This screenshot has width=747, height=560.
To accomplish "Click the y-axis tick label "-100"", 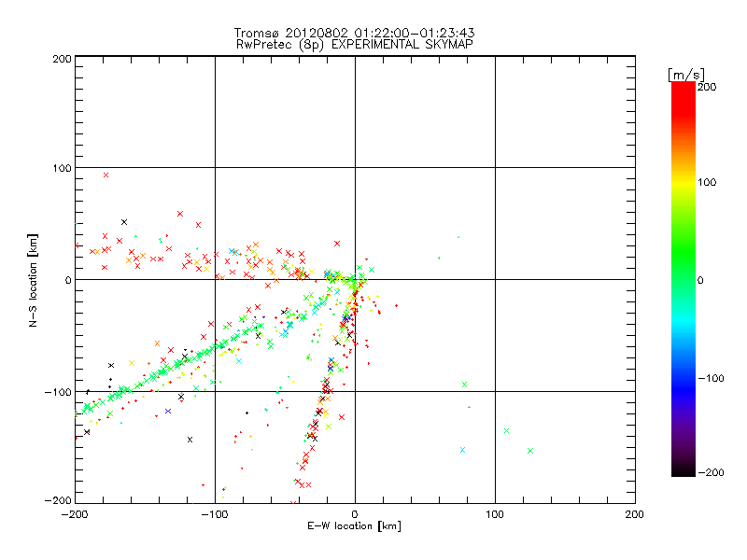I will [x=58, y=392].
